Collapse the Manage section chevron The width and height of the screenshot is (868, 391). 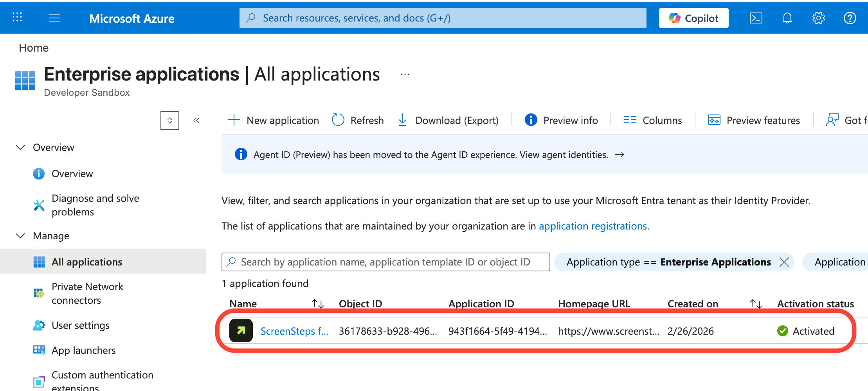click(20, 236)
